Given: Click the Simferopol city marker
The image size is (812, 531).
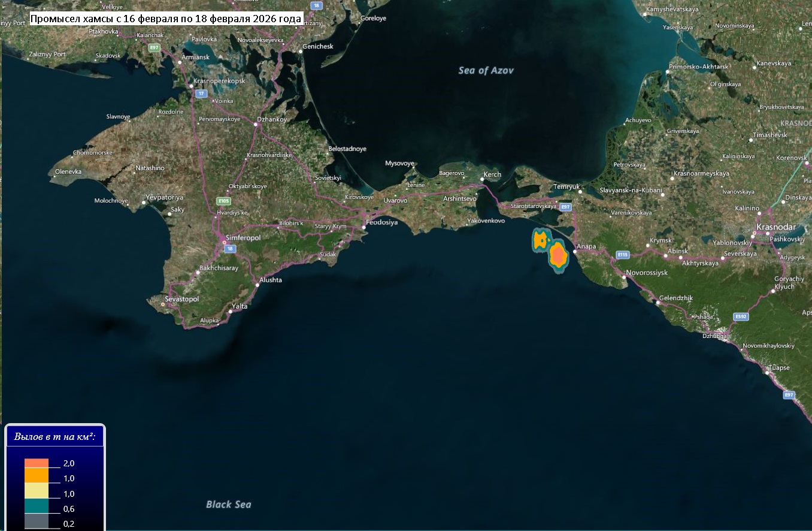Looking at the screenshot, I should 225,243.
